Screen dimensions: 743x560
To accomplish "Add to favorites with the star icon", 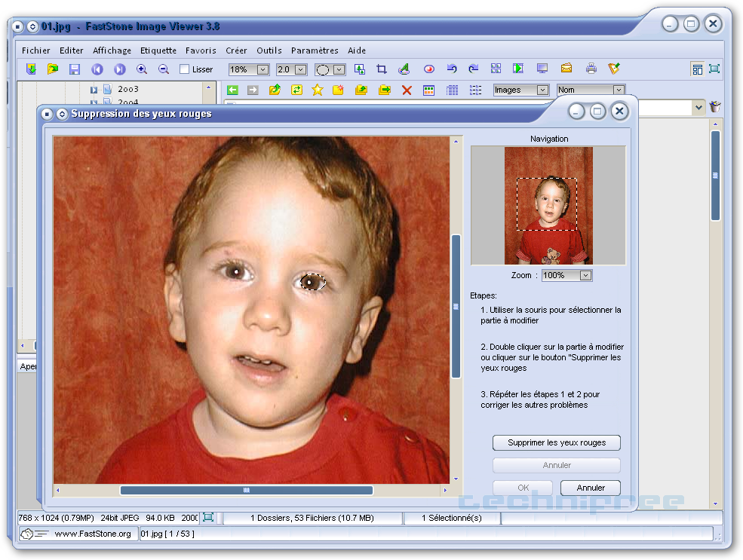I will coord(318,90).
